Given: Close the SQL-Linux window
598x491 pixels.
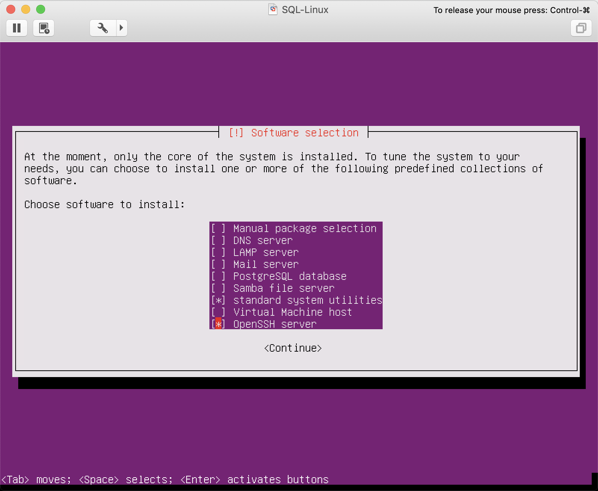Looking at the screenshot, I should tap(11, 9).
